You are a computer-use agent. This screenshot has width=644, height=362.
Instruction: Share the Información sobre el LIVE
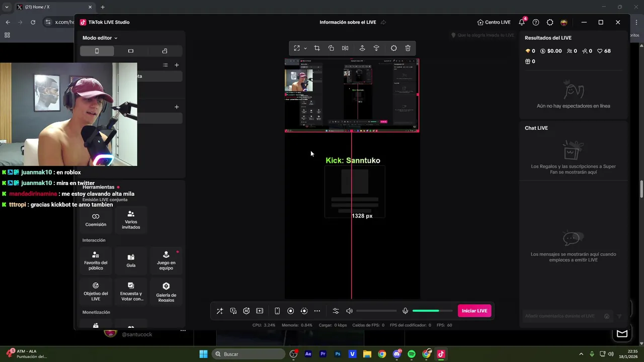(383, 22)
